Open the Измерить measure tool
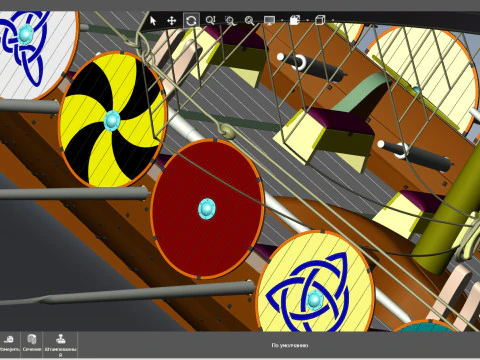 pyautogui.click(x=10, y=344)
